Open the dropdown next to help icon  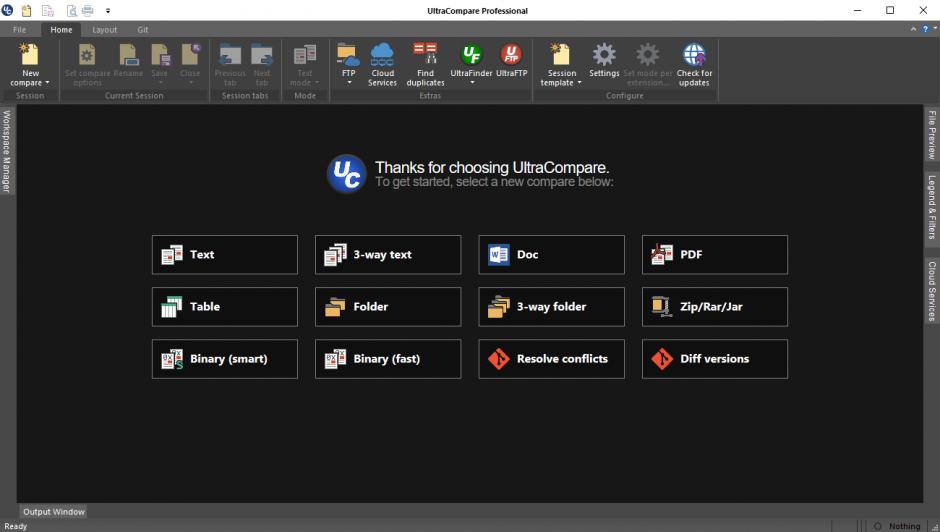coord(935,28)
